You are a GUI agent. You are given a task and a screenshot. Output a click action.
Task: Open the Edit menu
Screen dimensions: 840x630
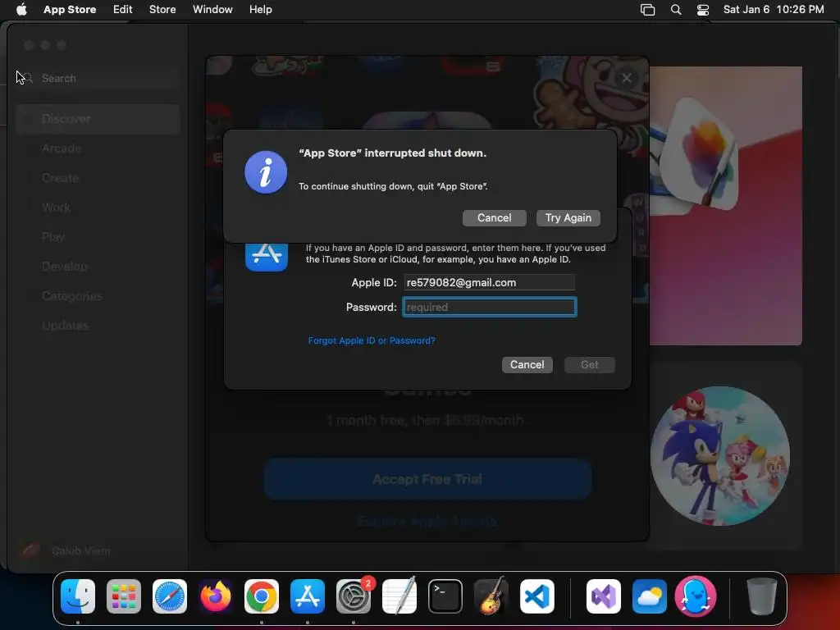point(123,9)
